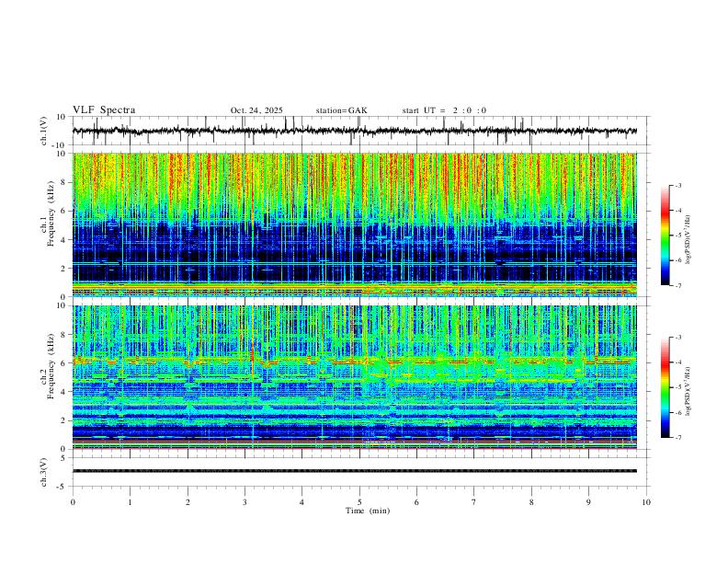
Task: Click the "-7" tick on ch.2 colorbar
Action: (678, 437)
